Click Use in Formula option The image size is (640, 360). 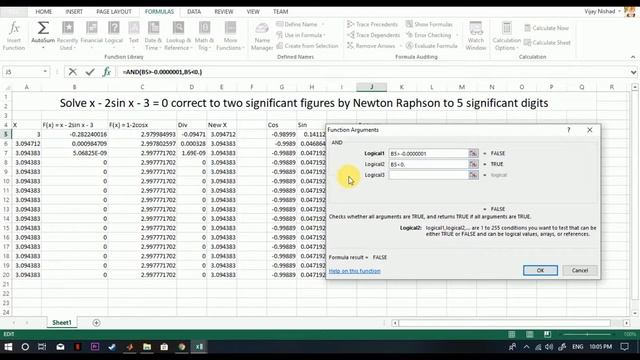[x=301, y=35]
